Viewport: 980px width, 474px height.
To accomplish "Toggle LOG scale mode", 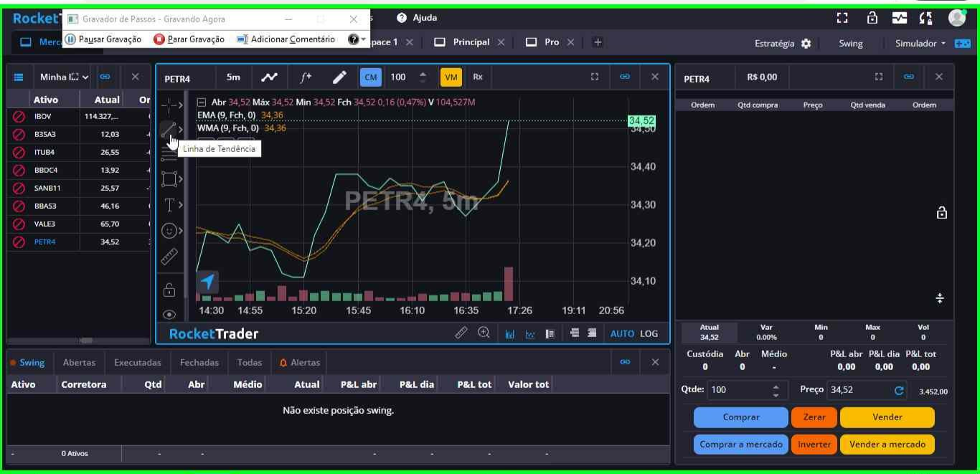I will pos(649,333).
